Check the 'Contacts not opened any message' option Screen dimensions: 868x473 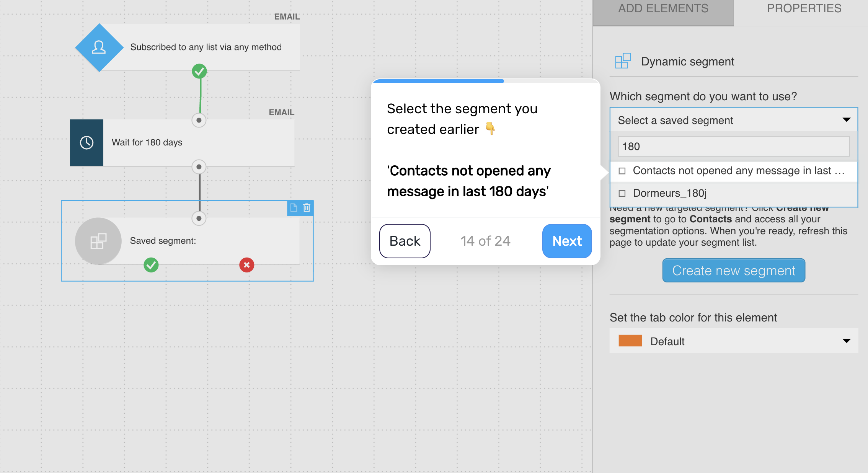pyautogui.click(x=622, y=171)
